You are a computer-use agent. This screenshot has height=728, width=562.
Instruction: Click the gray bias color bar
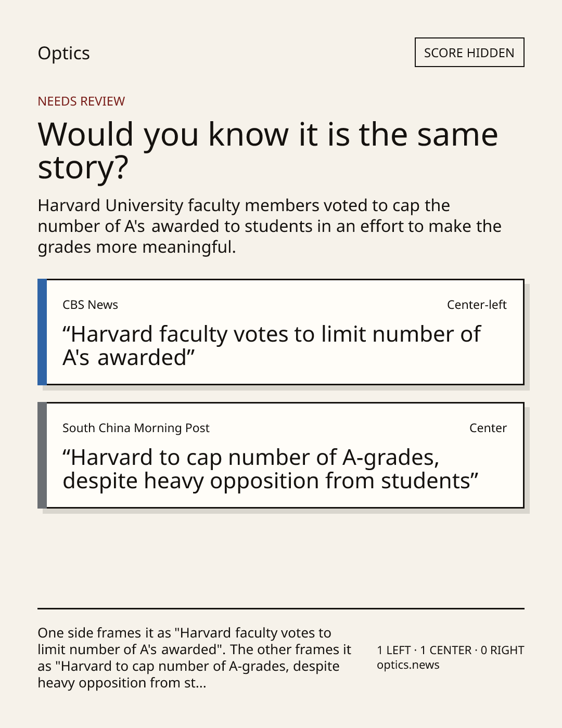[x=42, y=456]
